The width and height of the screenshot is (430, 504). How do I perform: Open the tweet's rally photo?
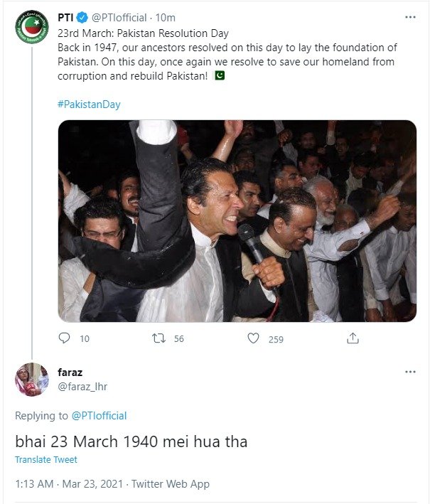[x=237, y=220]
